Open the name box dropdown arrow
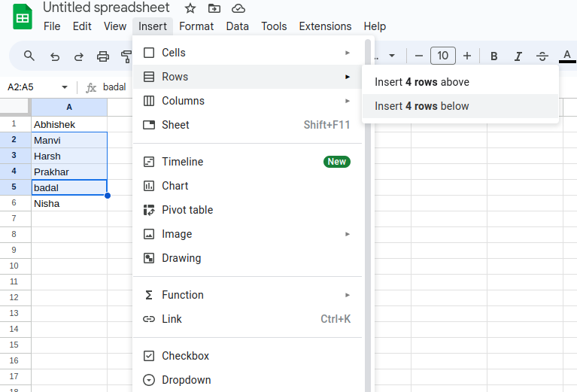Image resolution: width=577 pixels, height=392 pixels. [64, 87]
